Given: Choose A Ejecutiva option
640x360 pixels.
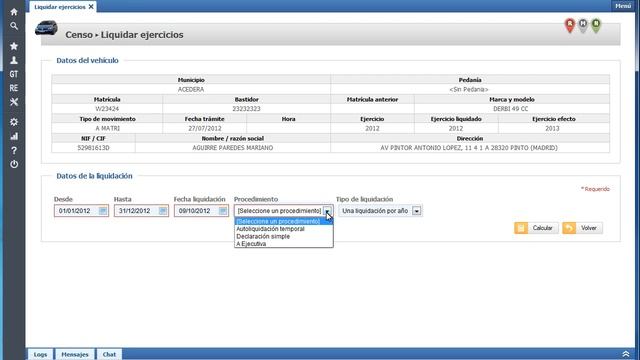Looking at the screenshot, I should point(284,244).
